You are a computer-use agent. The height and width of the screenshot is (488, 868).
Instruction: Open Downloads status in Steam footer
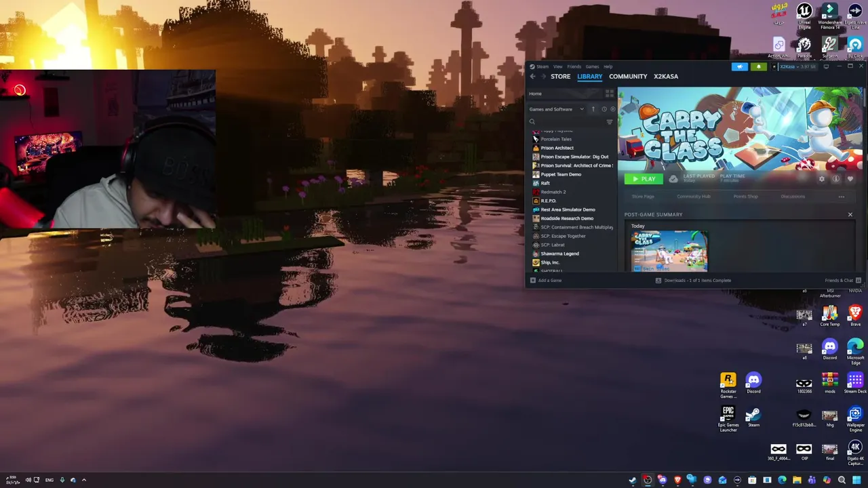point(693,281)
